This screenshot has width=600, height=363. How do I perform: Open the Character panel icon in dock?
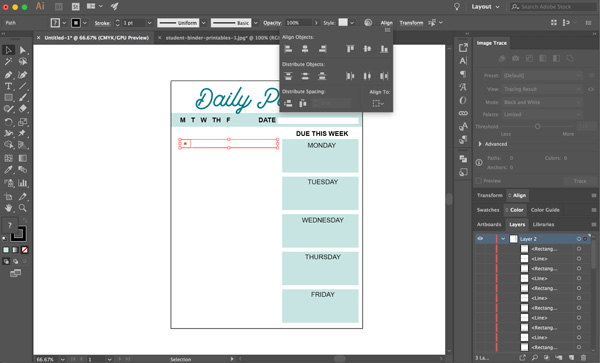click(463, 61)
